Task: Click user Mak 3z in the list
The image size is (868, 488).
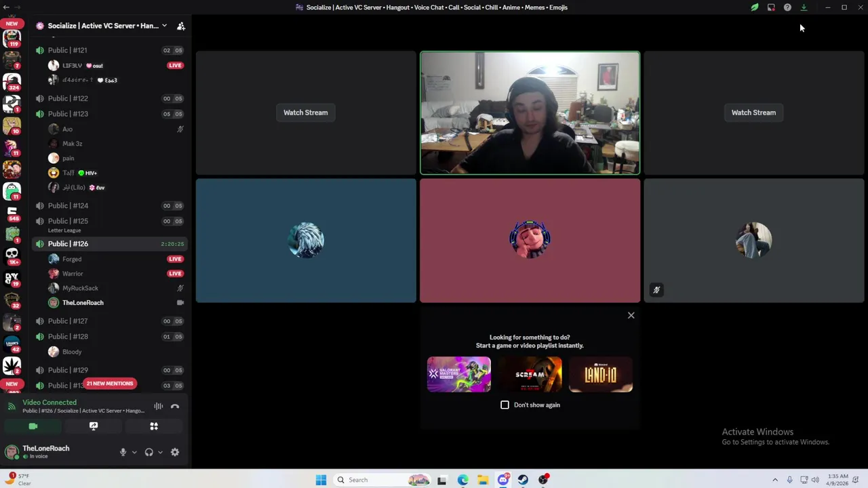Action: pos(116,144)
